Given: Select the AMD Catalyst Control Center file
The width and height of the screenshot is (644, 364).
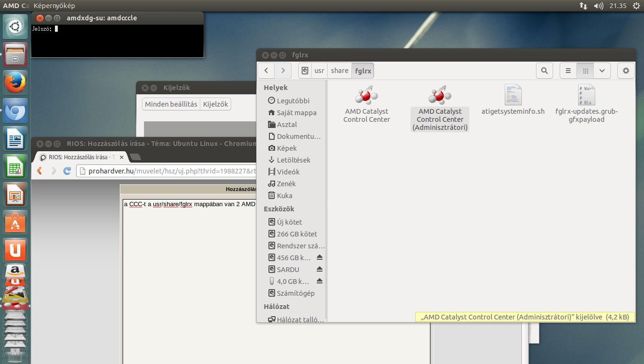Looking at the screenshot, I should pyautogui.click(x=367, y=104).
